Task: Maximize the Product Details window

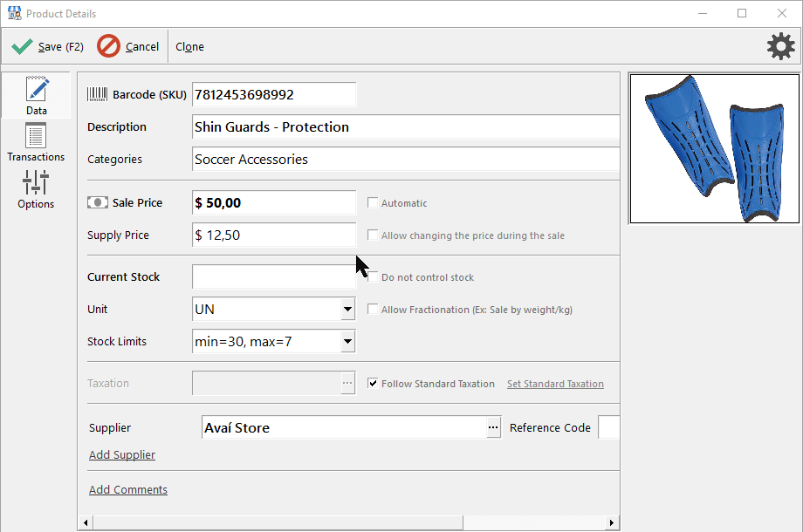Action: coord(742,13)
